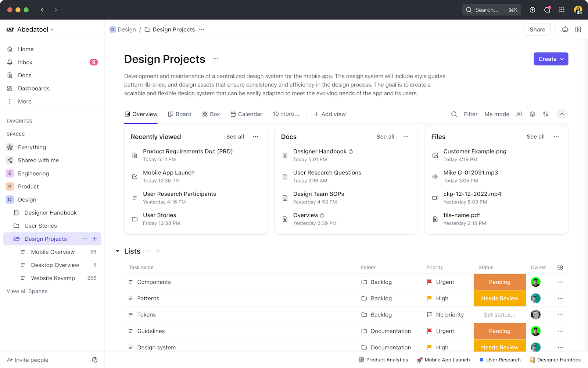Click the unlock icon on Designer Handbook doc
Image resolution: width=588 pixels, height=368 pixels.
[x=351, y=151]
